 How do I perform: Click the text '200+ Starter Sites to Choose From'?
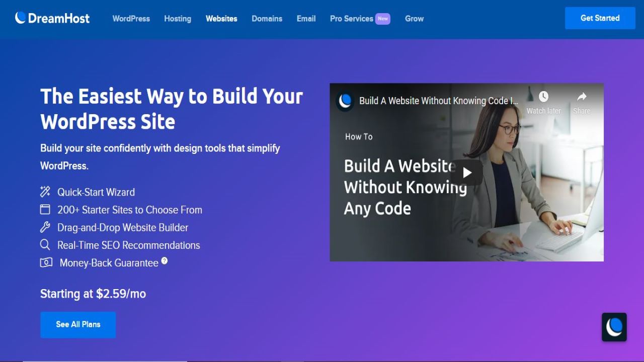[130, 210]
